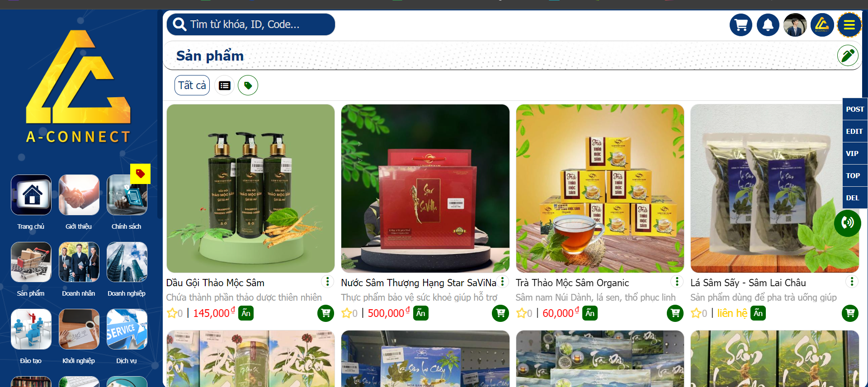Switch to list view icon

(225, 85)
